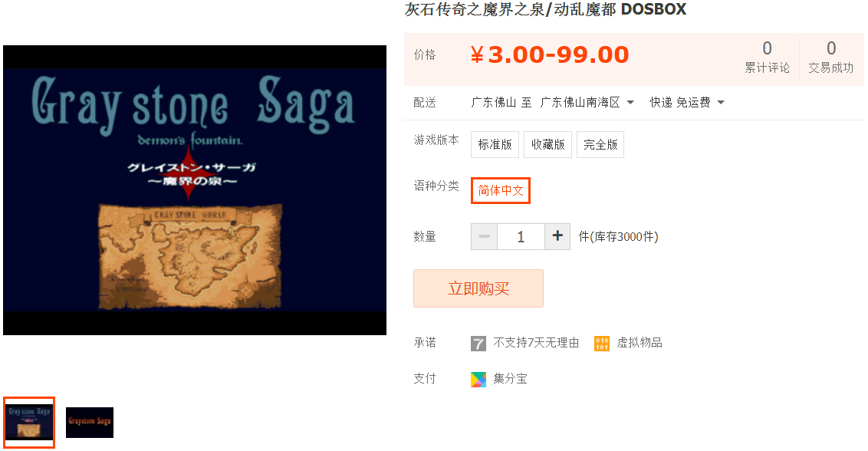
Task: Click the 立即购买 buy now button
Action: (x=478, y=288)
